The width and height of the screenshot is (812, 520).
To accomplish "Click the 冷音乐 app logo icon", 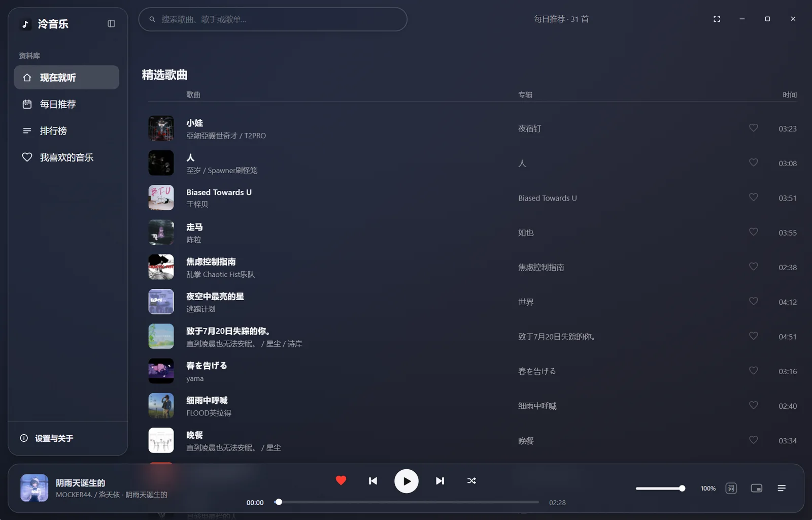I will pos(25,24).
